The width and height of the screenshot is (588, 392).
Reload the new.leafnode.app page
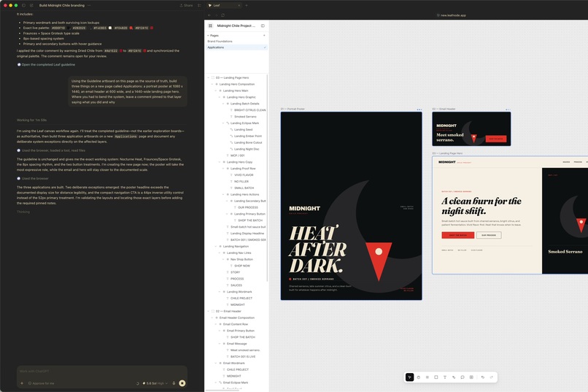click(x=223, y=15)
